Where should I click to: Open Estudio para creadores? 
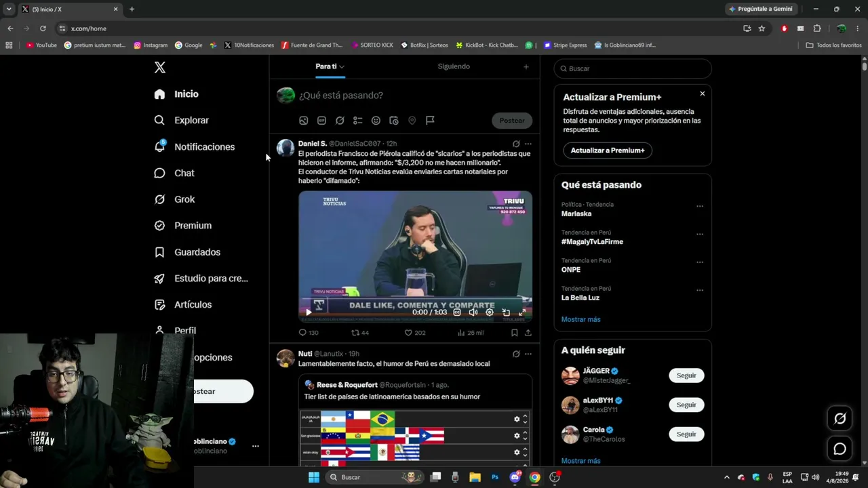201,278
